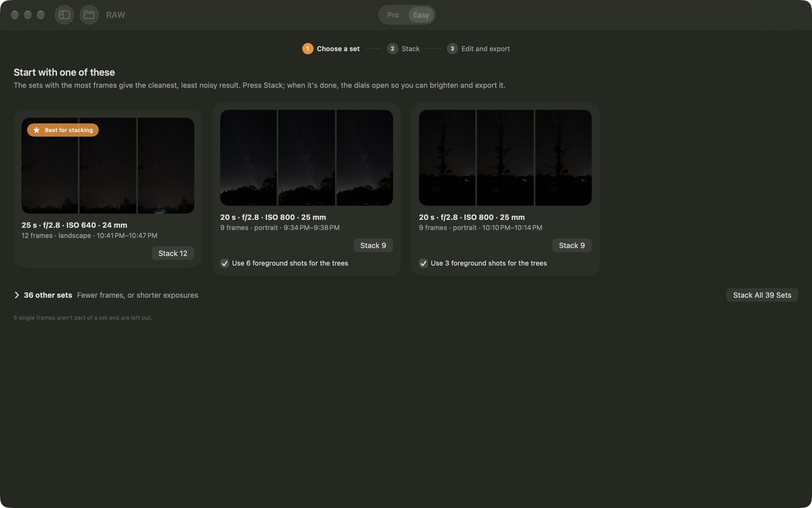Click the step 3 number circle
The height and width of the screenshot is (508, 812).
452,49
